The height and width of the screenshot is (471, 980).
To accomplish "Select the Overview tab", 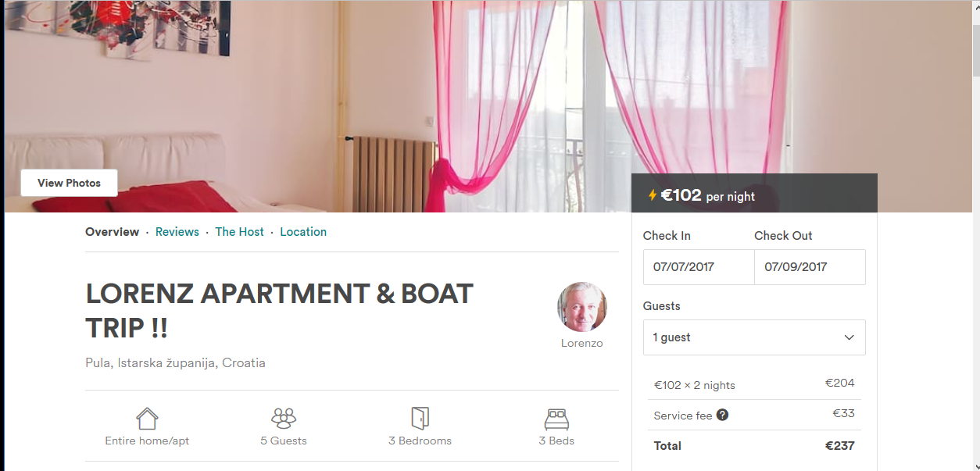I will coord(112,232).
